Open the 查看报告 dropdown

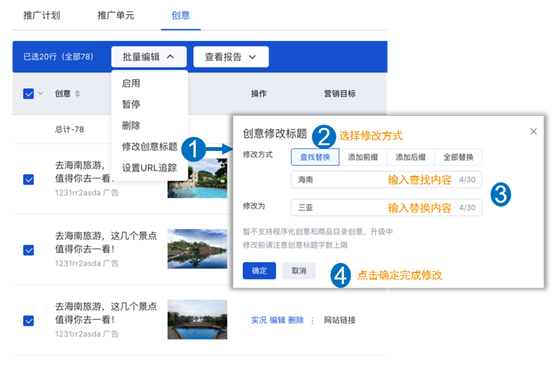tap(231, 57)
